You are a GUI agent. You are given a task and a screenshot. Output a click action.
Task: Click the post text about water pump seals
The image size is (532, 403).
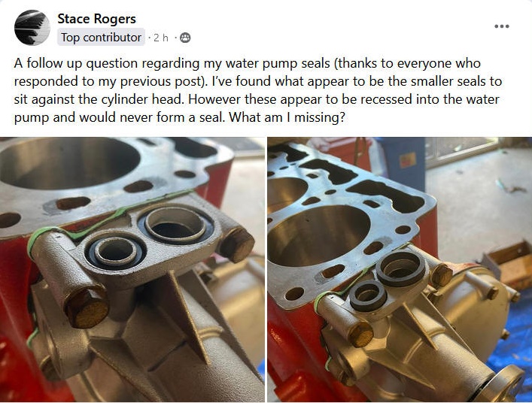258,90
